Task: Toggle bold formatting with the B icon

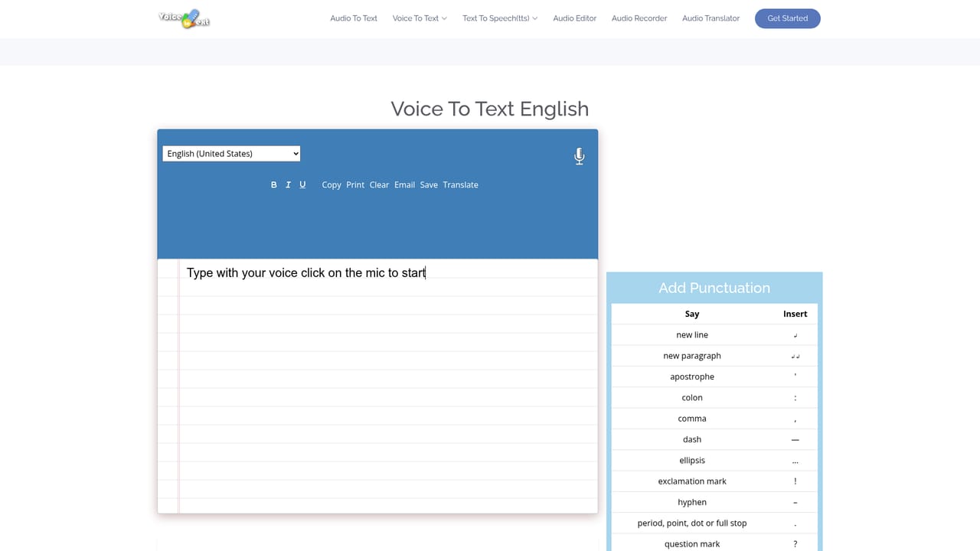Action: [x=274, y=185]
